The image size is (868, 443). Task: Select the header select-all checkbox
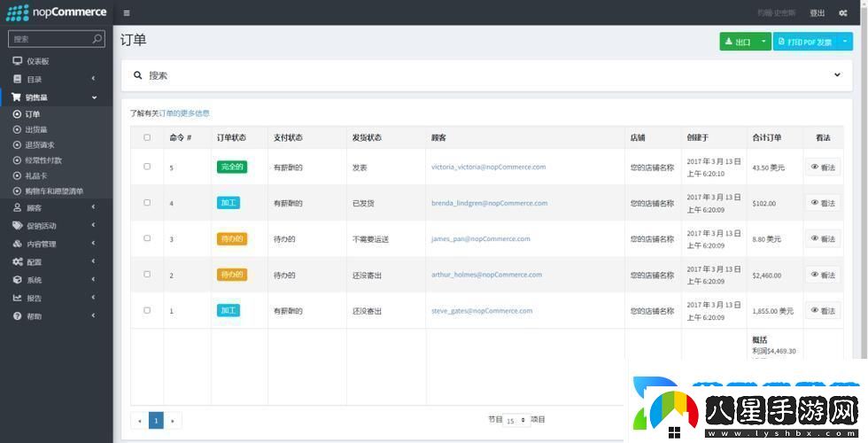click(x=147, y=137)
